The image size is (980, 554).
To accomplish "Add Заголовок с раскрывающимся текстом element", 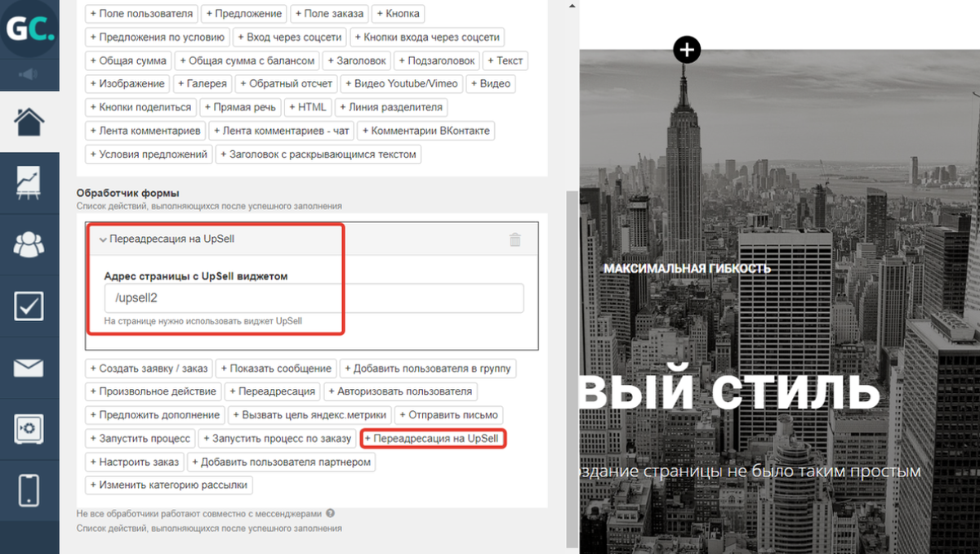I will 318,154.
